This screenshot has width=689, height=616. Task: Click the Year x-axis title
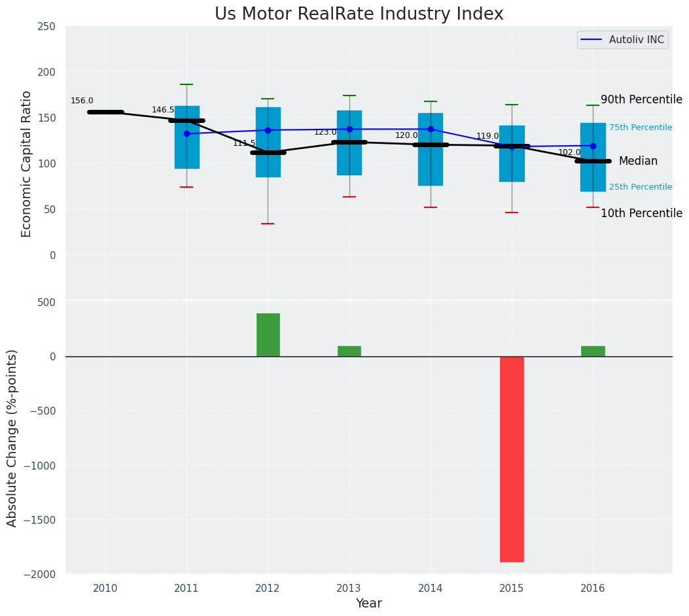(x=368, y=604)
